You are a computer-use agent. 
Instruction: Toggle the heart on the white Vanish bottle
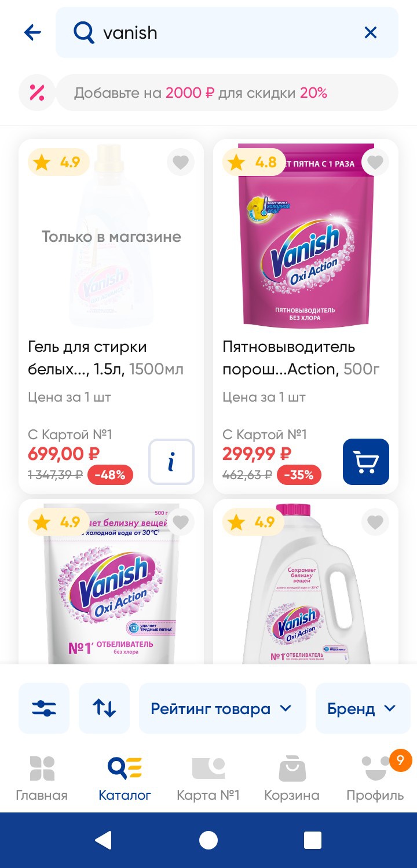pos(375,523)
